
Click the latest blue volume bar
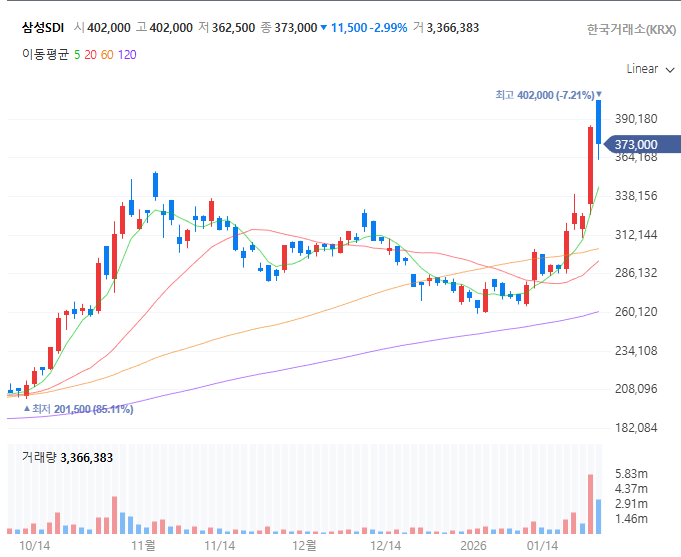coord(598,517)
